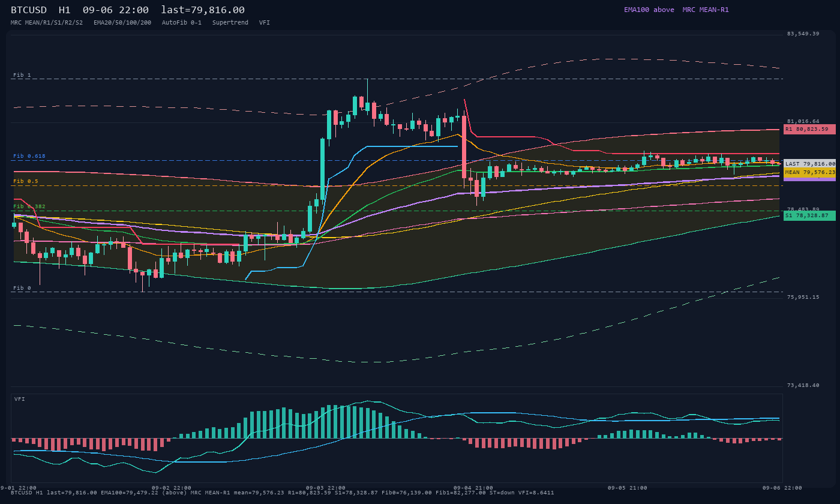Click the 09-02 22:00 time axis label
The width and height of the screenshot is (840, 504).
tap(172, 488)
